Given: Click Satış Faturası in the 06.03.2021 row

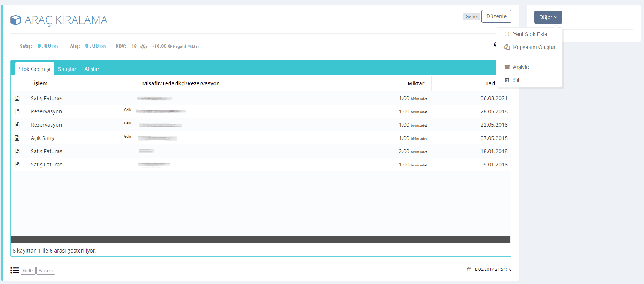Looking at the screenshot, I should 47,98.
